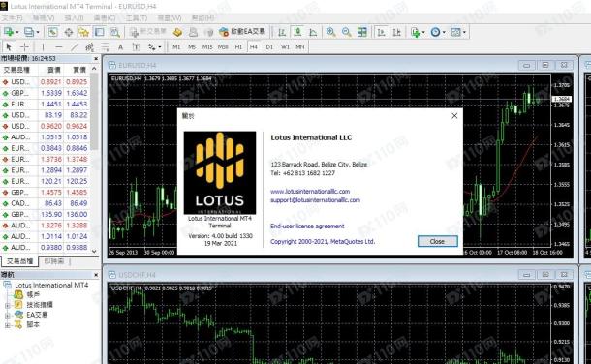
Task: Expand the EA交易 tree node
Action: pyautogui.click(x=7, y=315)
